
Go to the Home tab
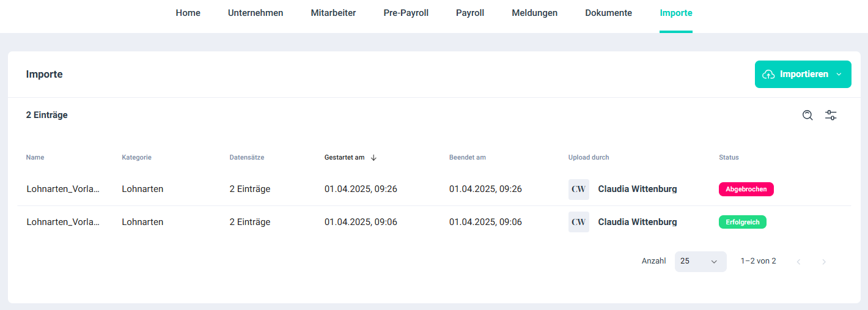point(188,13)
